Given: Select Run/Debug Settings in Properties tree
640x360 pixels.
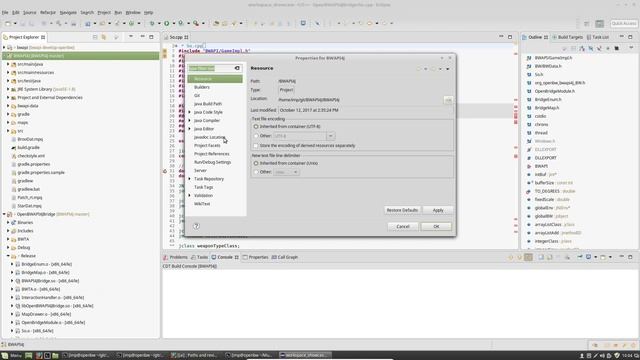Looking at the screenshot, I should coord(212,162).
